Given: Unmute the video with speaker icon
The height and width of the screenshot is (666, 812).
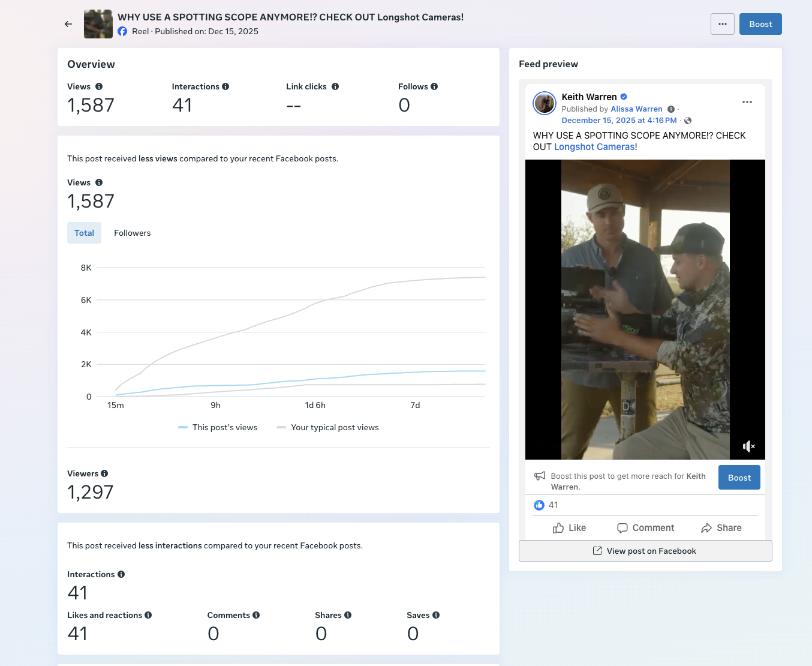Looking at the screenshot, I should (749, 446).
